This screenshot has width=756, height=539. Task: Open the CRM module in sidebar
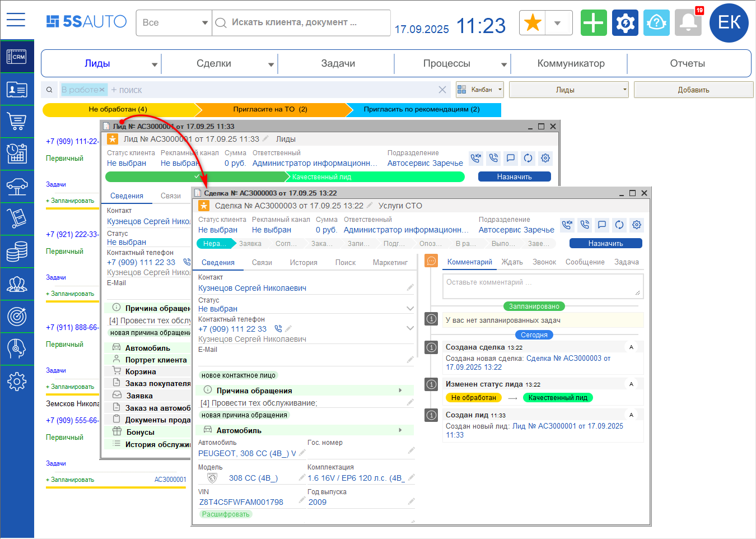[x=17, y=57]
